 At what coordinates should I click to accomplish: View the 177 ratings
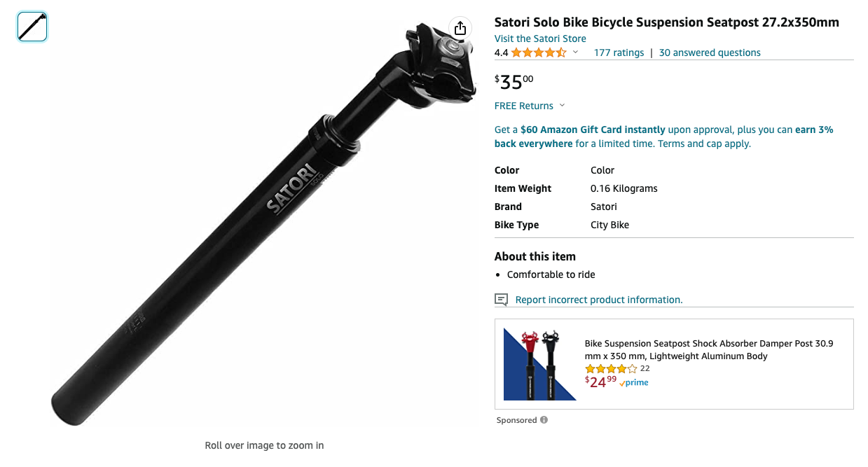[619, 52]
